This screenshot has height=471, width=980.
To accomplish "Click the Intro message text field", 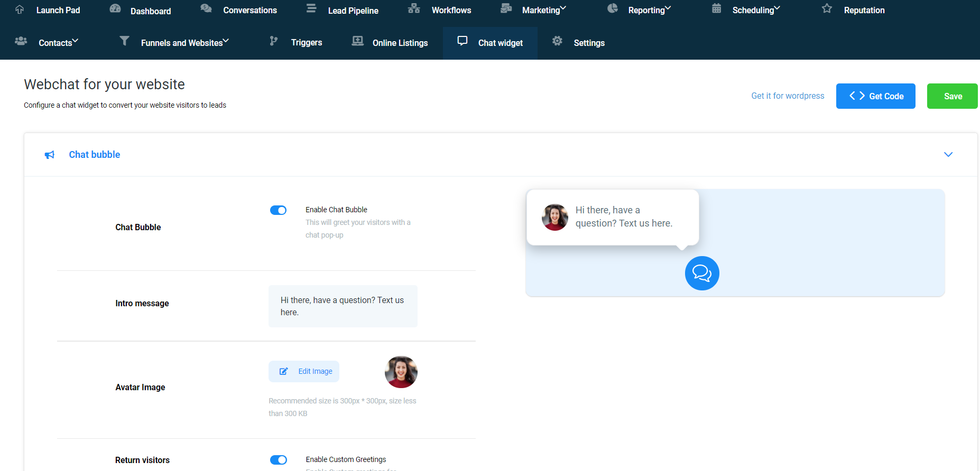I will [x=343, y=306].
